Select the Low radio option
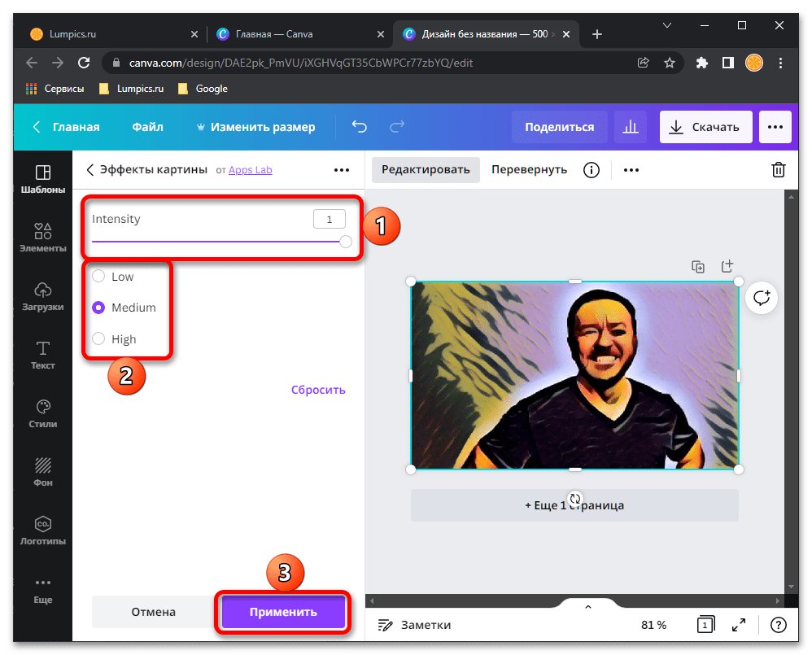 [98, 276]
